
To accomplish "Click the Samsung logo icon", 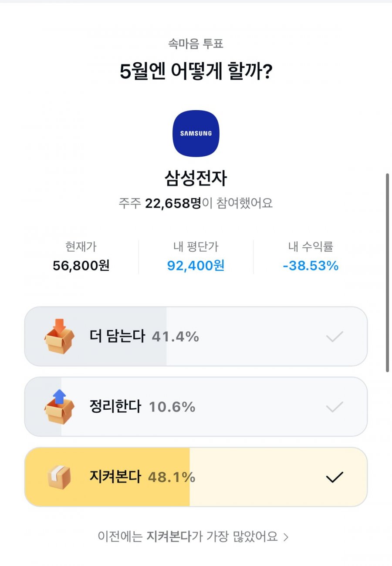I will tap(196, 134).
